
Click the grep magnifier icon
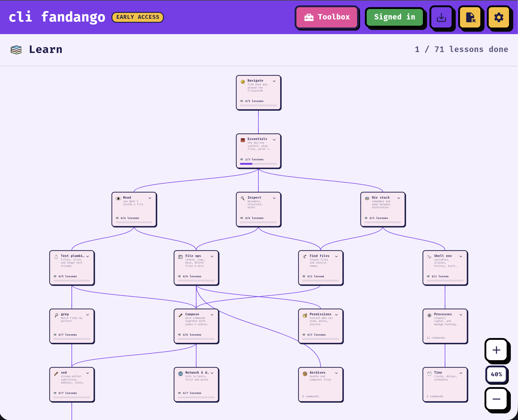click(56, 315)
